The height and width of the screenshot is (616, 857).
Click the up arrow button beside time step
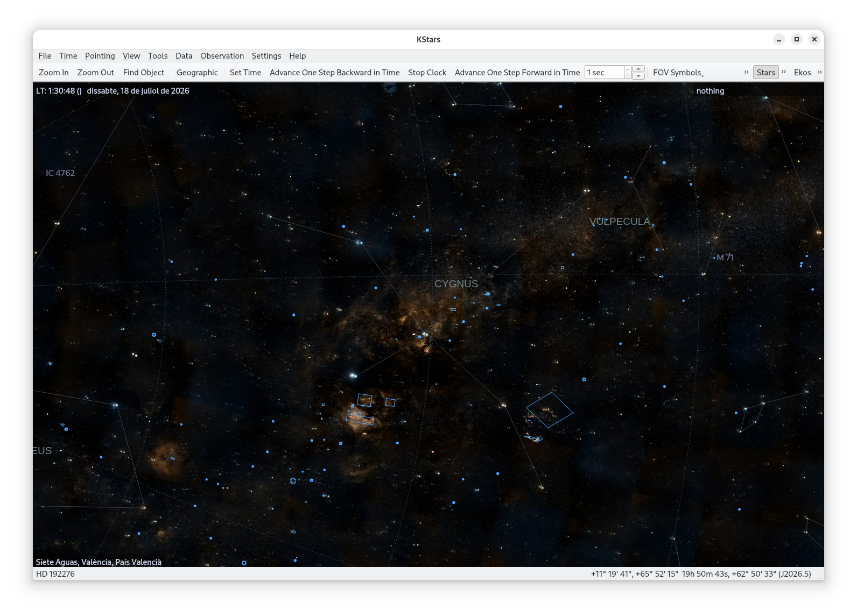(638, 69)
